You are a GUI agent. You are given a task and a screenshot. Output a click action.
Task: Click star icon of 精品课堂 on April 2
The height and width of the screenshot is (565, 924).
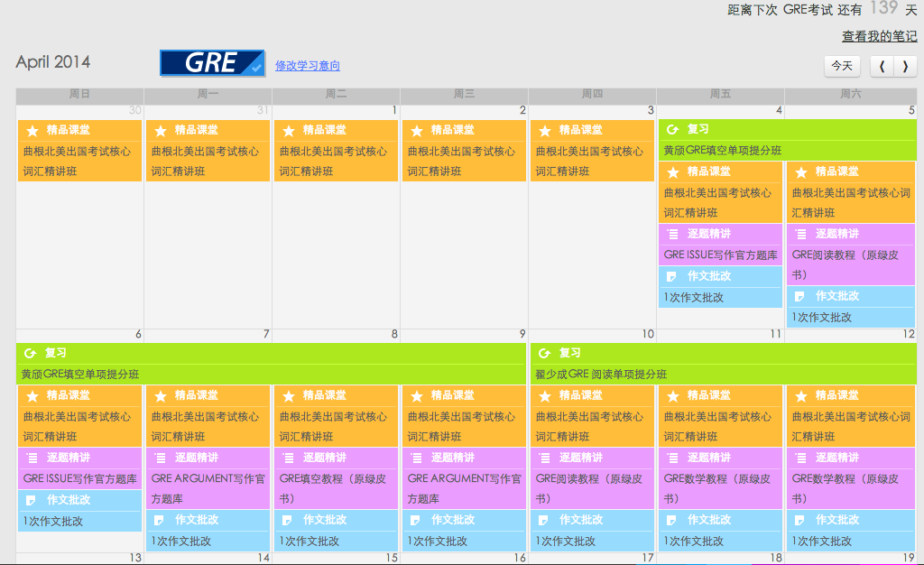click(x=417, y=131)
